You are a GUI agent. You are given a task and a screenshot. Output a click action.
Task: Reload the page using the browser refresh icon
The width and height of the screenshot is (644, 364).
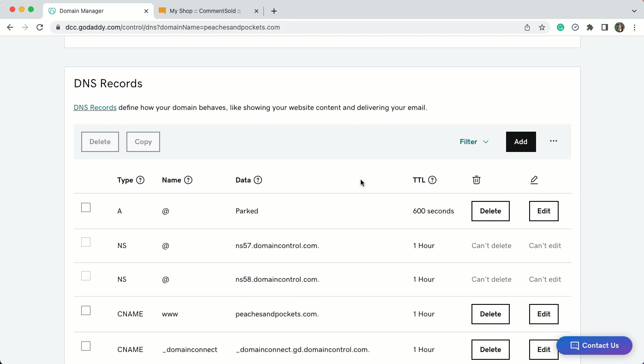(x=40, y=27)
